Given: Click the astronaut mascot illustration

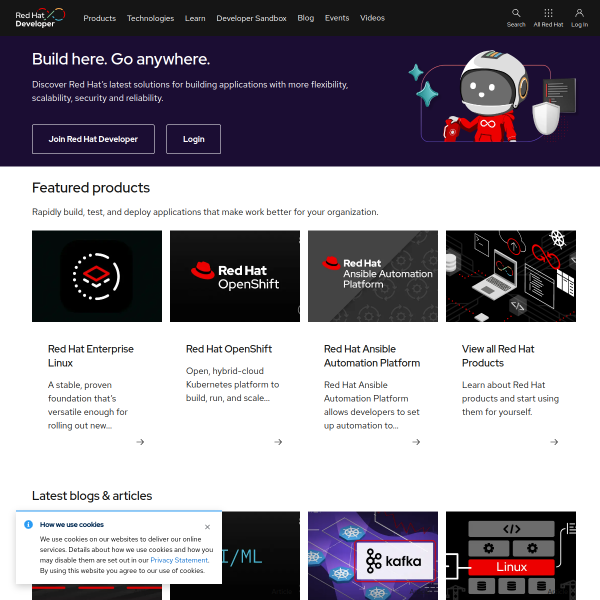Looking at the screenshot, I should [492, 96].
